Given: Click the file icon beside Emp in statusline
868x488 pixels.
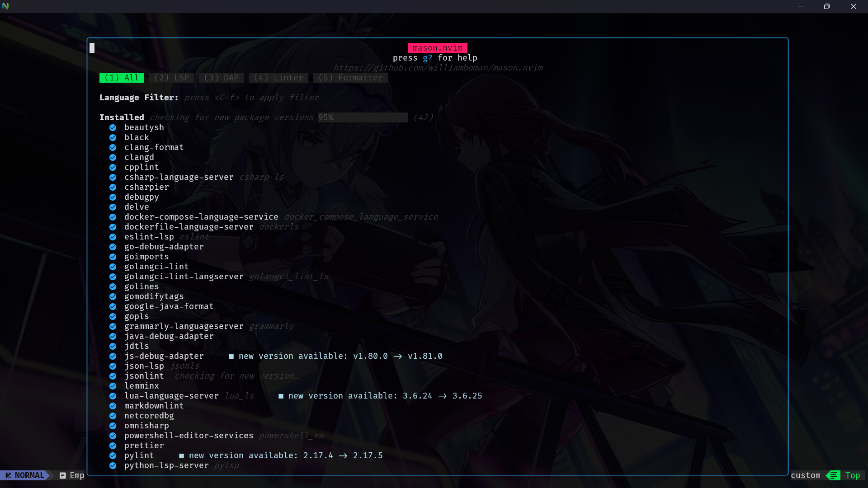Looking at the screenshot, I should coord(62,475).
